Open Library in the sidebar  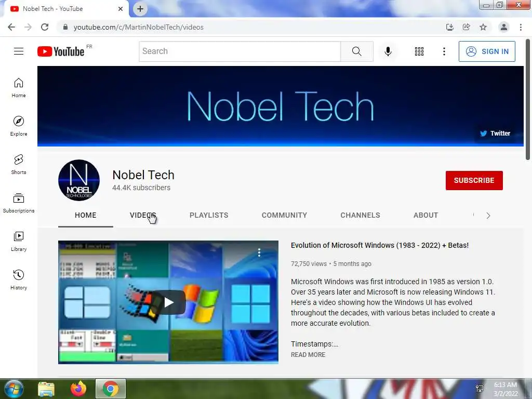pyautogui.click(x=19, y=241)
